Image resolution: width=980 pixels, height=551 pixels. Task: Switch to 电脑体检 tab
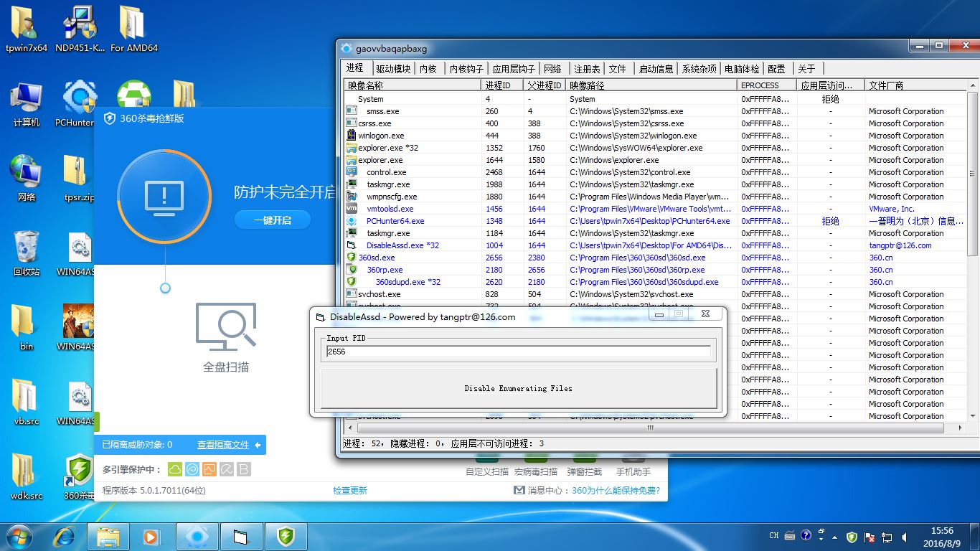743,69
